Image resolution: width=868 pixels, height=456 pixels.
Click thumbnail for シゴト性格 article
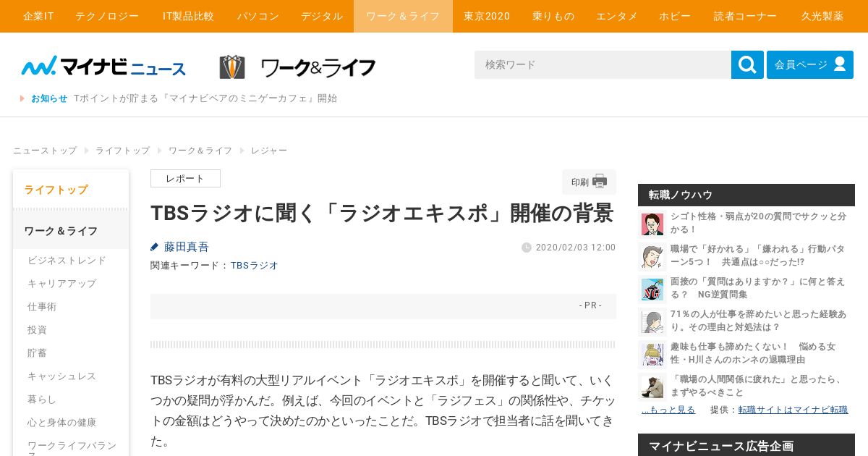[652, 224]
